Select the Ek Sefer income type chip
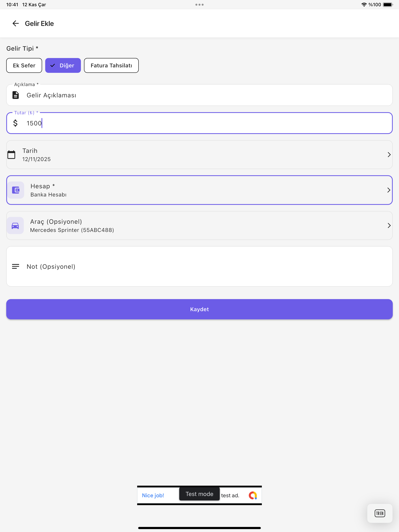The width and height of the screenshot is (399, 532). point(24,65)
